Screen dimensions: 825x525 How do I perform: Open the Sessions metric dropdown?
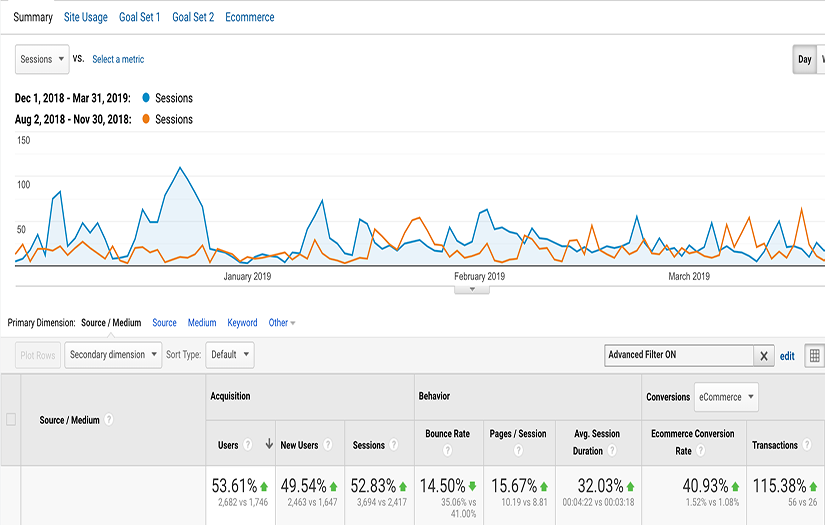click(x=42, y=59)
